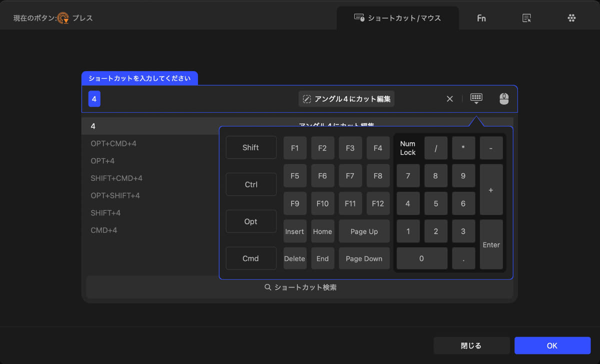Select the numpad 5 key
Image resolution: width=600 pixels, height=364 pixels.
pyautogui.click(x=436, y=203)
